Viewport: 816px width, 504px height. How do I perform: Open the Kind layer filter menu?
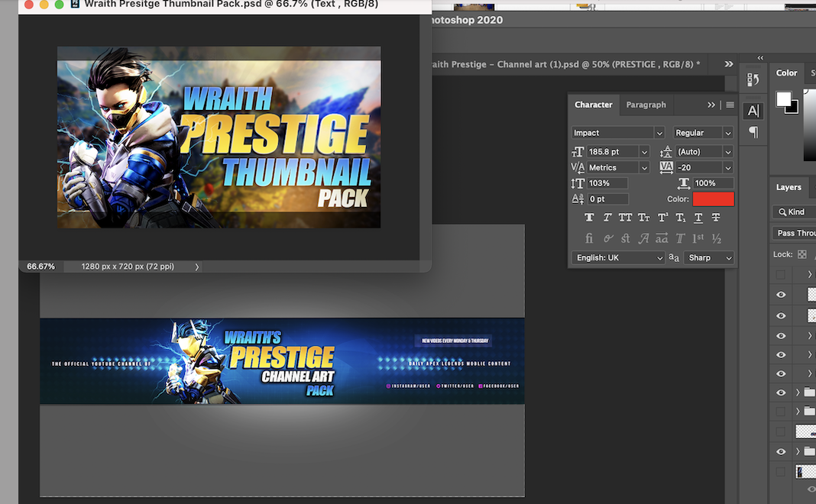794,212
